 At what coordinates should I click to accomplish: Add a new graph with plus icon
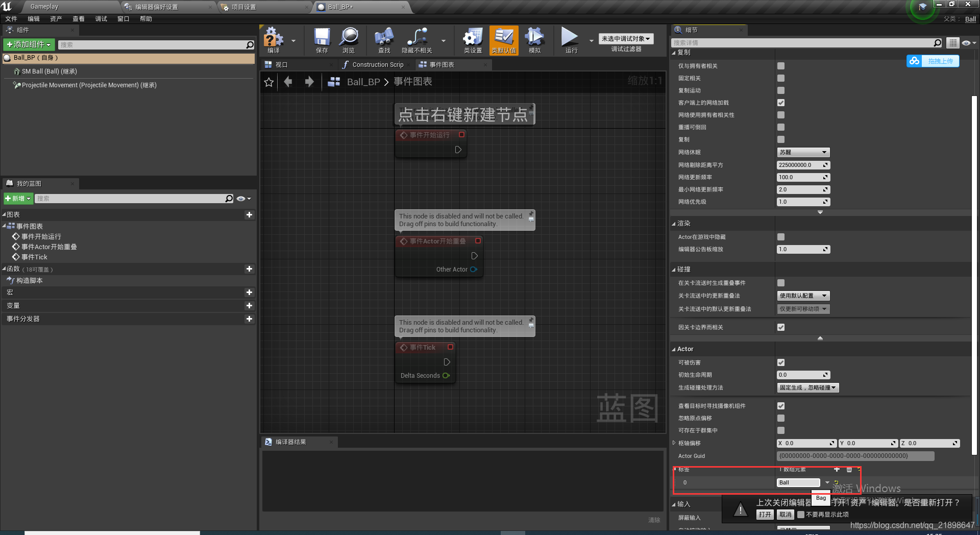pyautogui.click(x=249, y=215)
